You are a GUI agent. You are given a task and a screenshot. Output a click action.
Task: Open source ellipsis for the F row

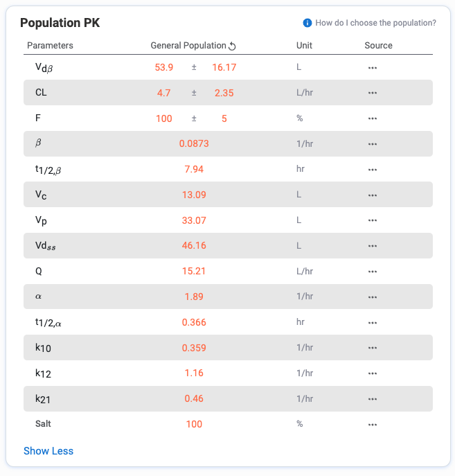tap(373, 118)
